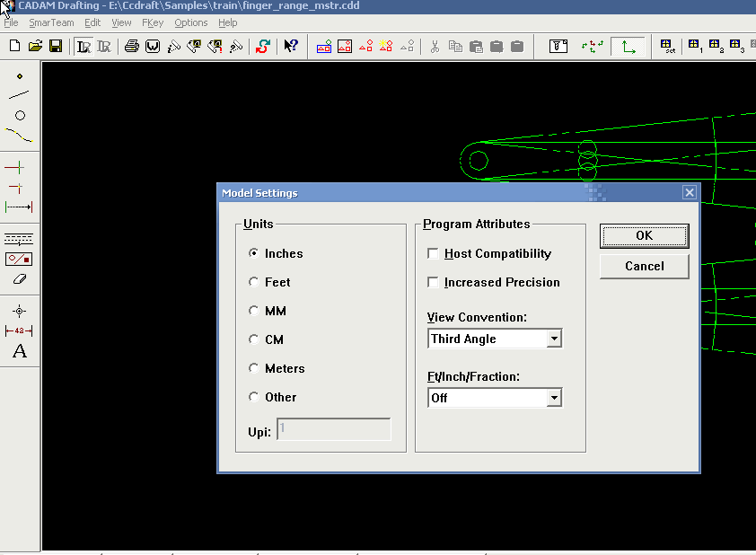
Task: Close the Model Settings dialog
Action: [690, 192]
